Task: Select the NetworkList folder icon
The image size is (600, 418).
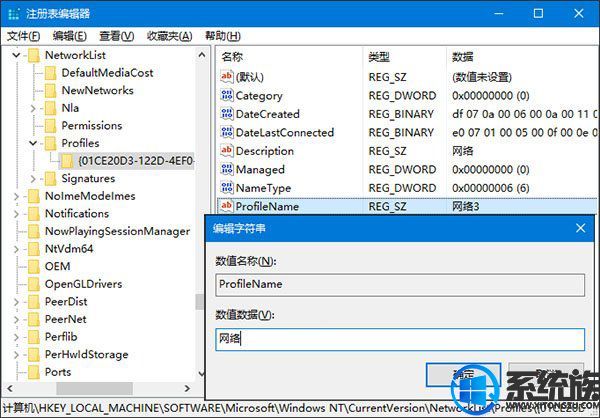Action: point(34,55)
